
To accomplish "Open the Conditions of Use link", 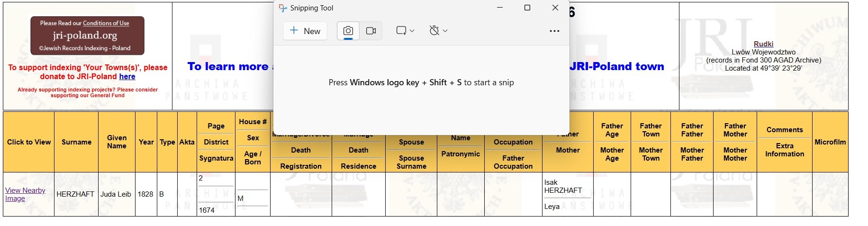I will 106,23.
